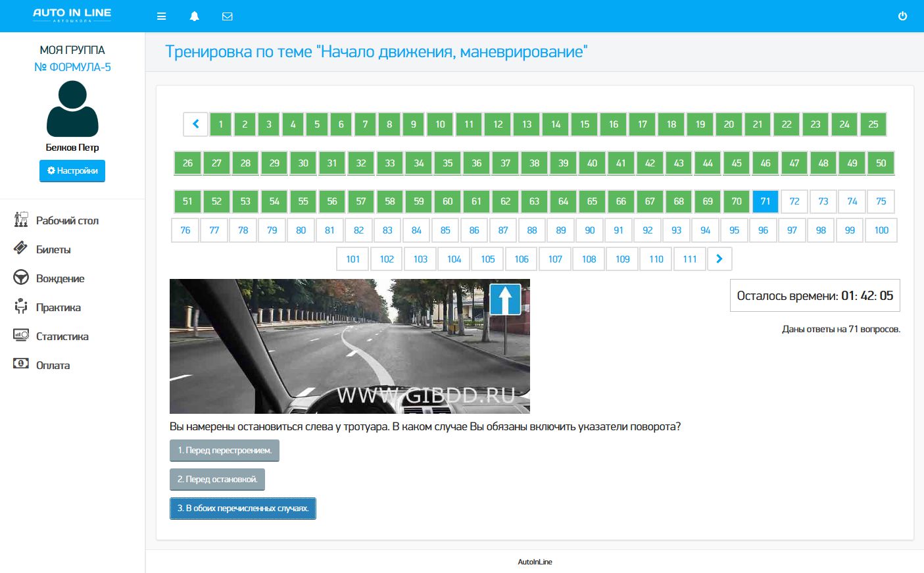Click the page title Тренировка по теме

pos(376,52)
